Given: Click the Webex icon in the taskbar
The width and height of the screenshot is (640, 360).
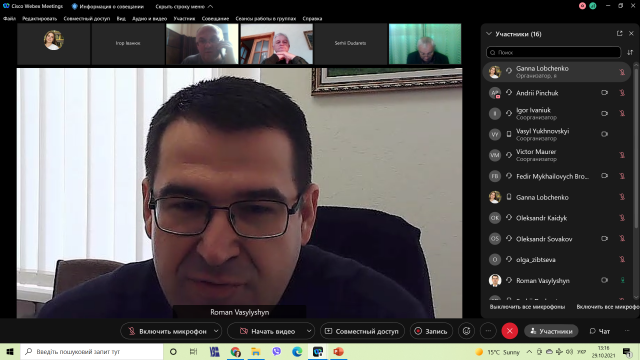Looking at the screenshot, I should tap(318, 351).
